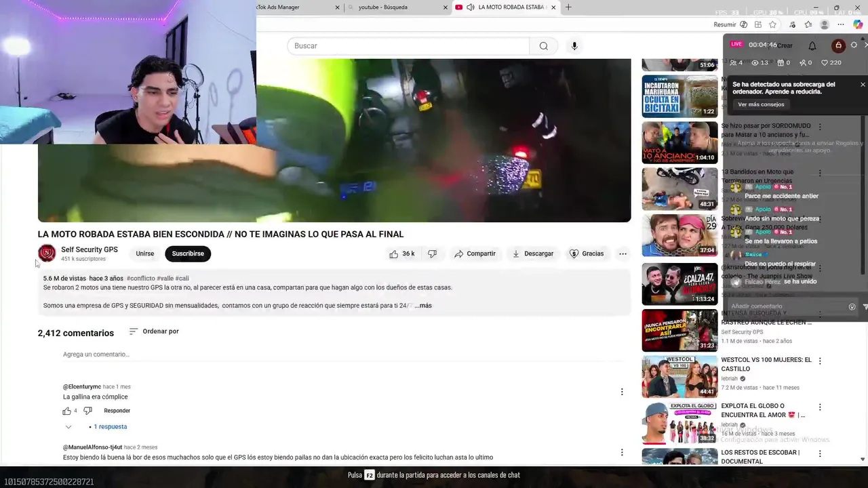Viewport: 868px width, 488px height.
Task: Open Explota el Globo 38:32 thumbnail
Action: 679,422
